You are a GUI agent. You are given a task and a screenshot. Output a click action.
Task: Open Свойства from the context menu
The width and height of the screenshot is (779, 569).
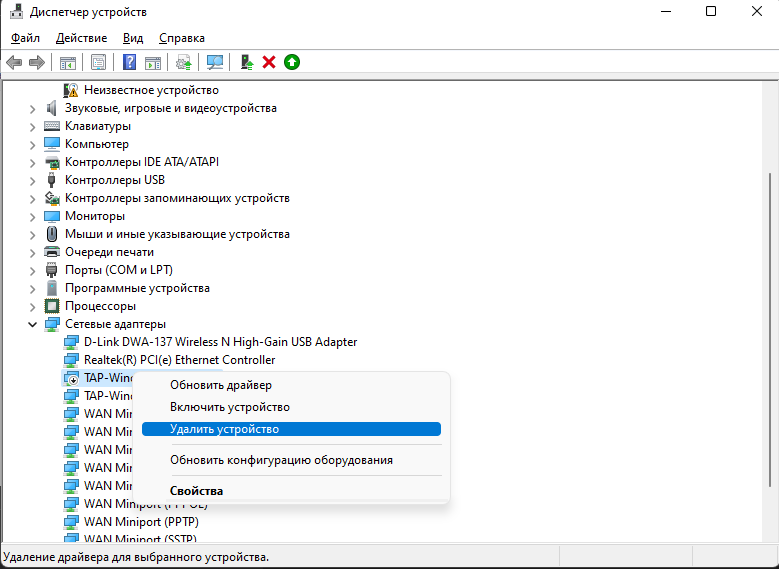click(x=197, y=491)
